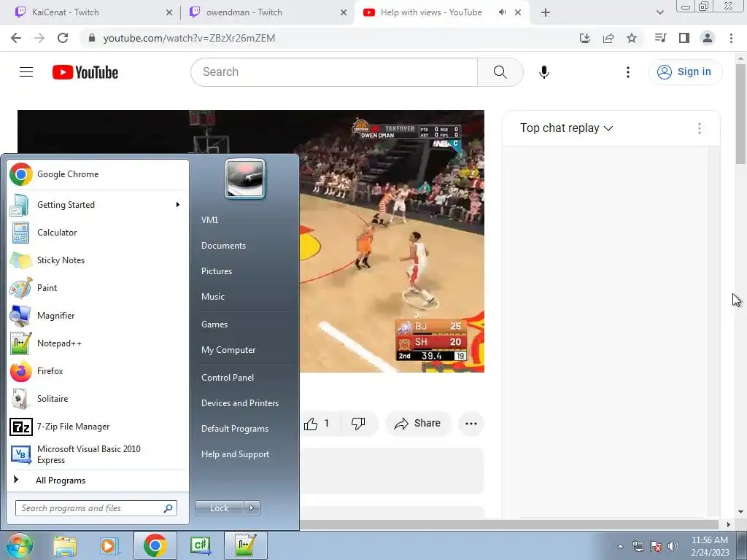Viewport: 747px width, 560px height.
Task: Share the video
Action: [418, 424]
